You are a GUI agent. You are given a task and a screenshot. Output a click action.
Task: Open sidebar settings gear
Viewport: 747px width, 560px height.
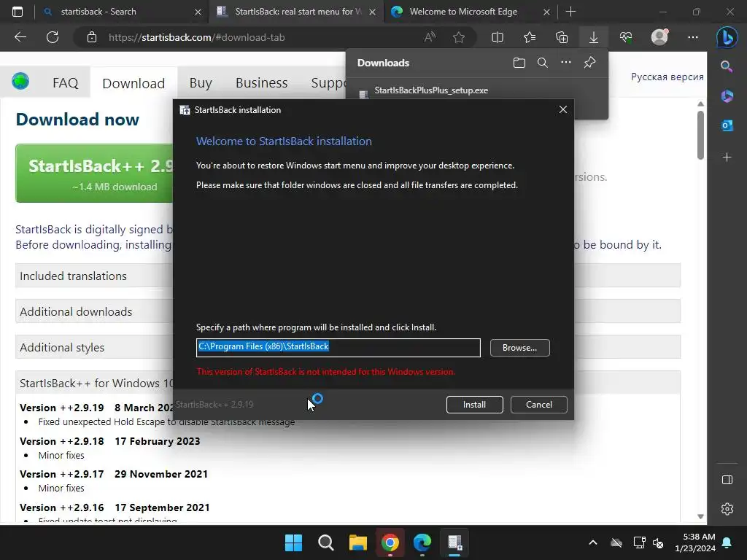[727, 509]
